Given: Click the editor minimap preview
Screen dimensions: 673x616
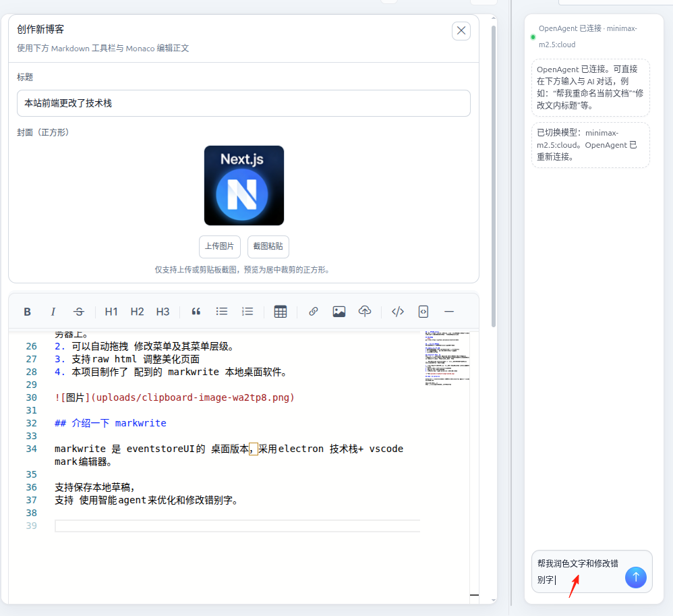Looking at the screenshot, I should click(x=447, y=359).
